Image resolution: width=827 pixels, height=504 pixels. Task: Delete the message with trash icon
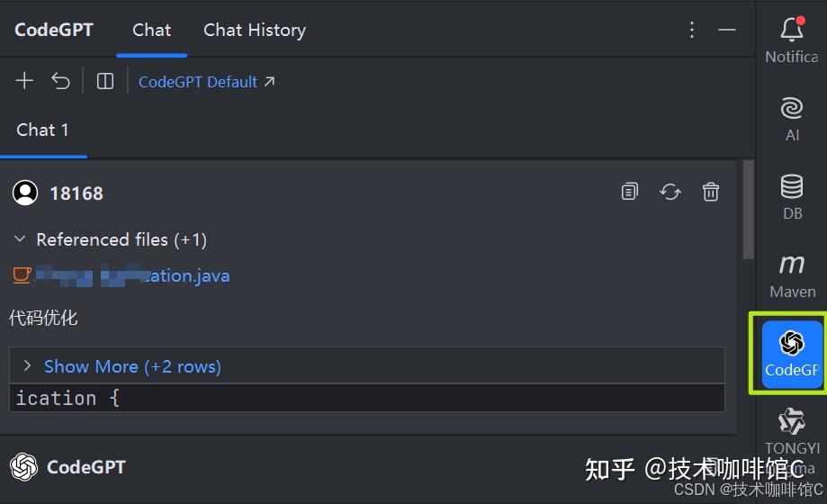click(711, 191)
